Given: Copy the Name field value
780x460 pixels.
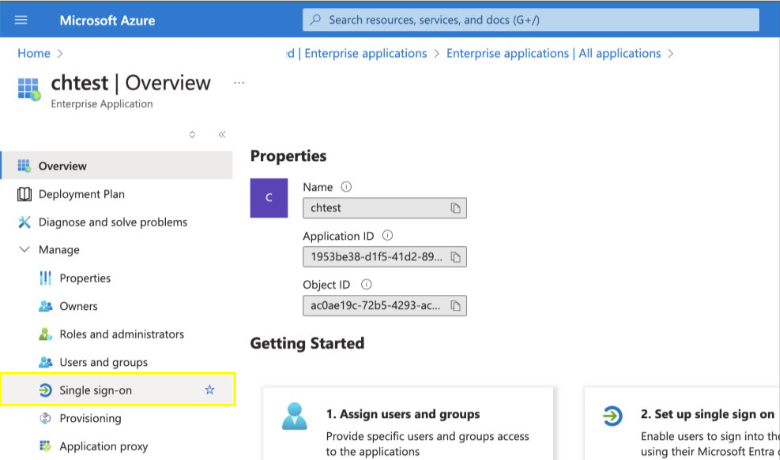Looking at the screenshot, I should (x=455, y=208).
